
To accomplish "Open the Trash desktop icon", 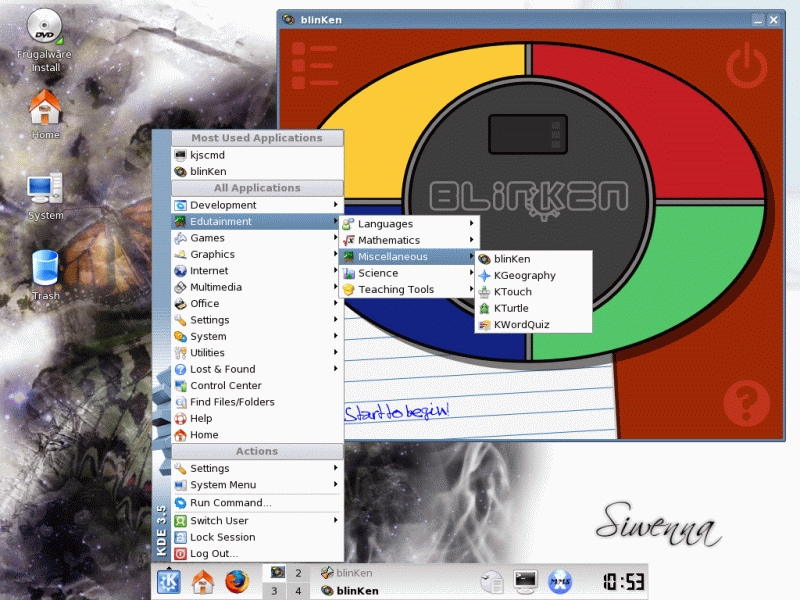I will click(x=45, y=274).
